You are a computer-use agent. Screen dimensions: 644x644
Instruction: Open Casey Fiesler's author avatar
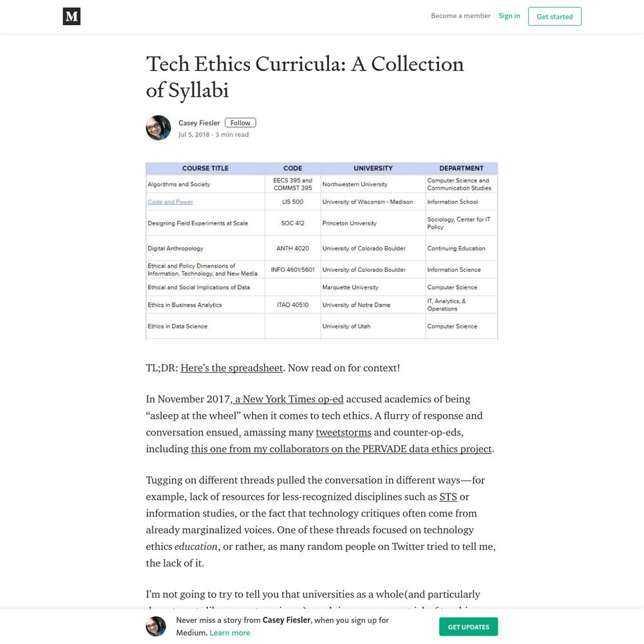coord(158,128)
